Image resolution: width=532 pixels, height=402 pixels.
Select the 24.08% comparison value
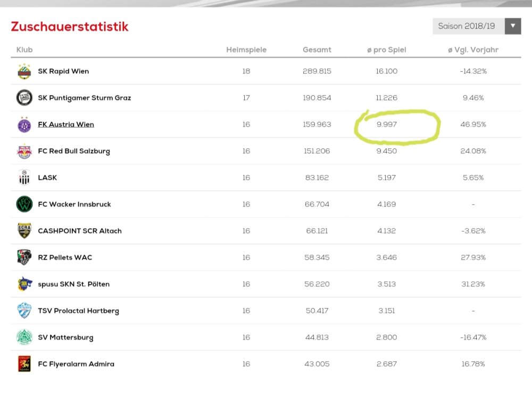pos(473,151)
